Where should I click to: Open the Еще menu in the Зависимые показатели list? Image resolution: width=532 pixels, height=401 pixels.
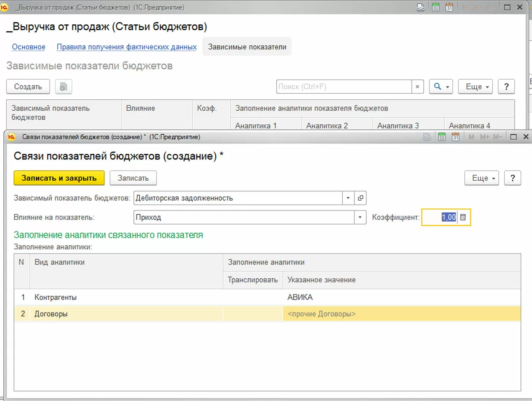[475, 87]
